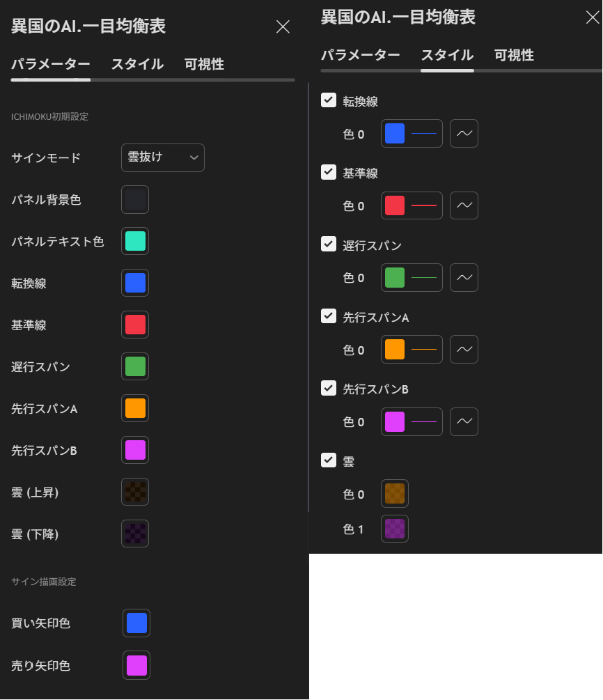Toggle the 先行スパンA checkbox
This screenshot has width=603, height=700.
coord(328,316)
